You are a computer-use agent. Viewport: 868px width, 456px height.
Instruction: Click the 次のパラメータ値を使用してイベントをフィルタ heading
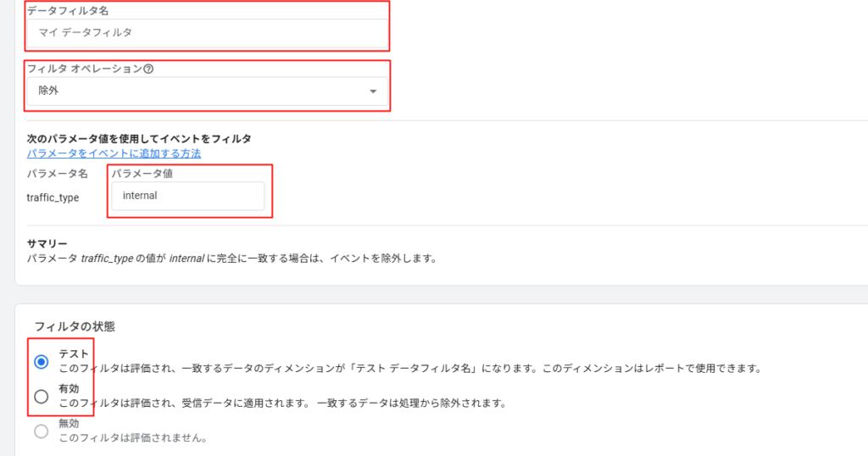tap(139, 138)
